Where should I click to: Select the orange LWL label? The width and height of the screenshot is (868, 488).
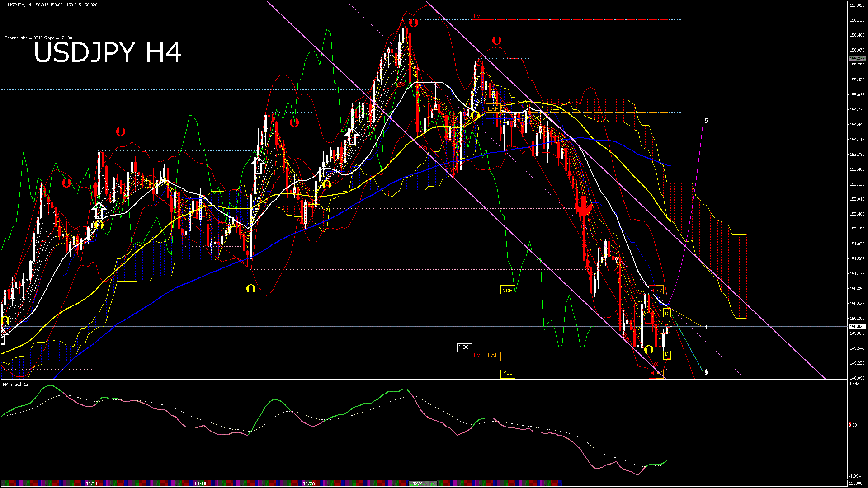(x=493, y=356)
